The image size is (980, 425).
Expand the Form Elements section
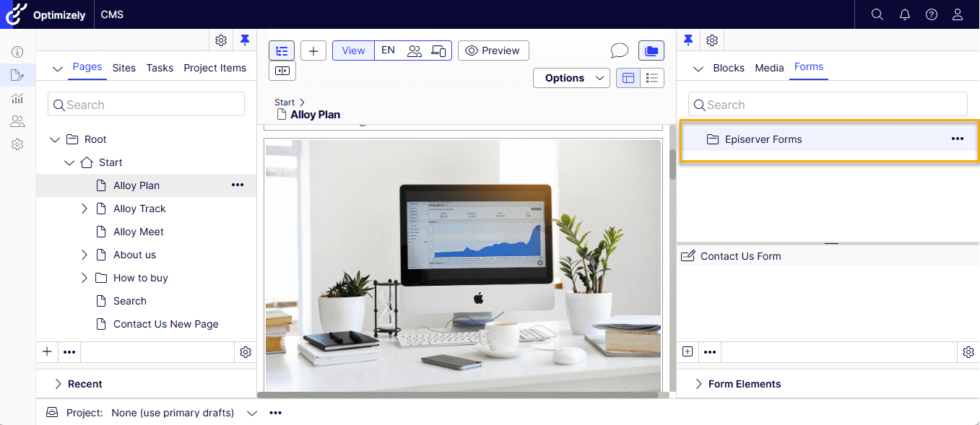pos(698,384)
